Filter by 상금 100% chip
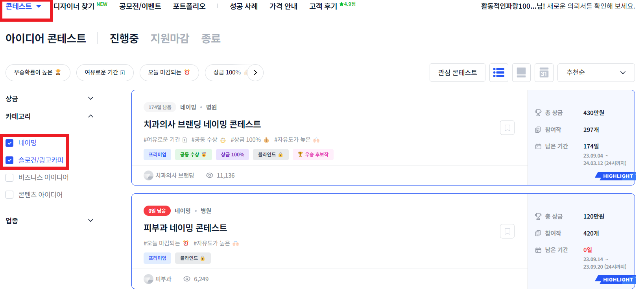The width and height of the screenshot is (644, 295). click(x=227, y=72)
